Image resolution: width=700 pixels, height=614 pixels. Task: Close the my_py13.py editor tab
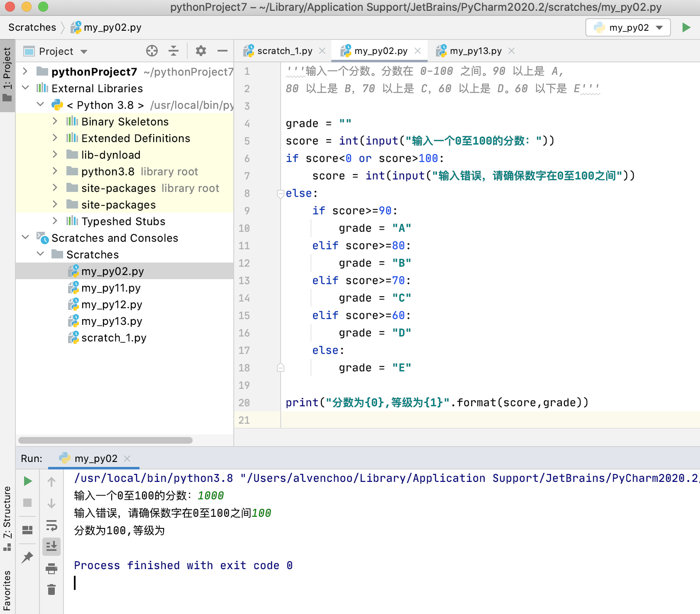512,51
